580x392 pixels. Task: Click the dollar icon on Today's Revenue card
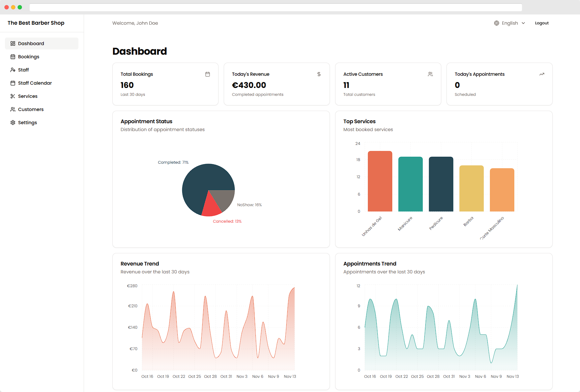click(x=319, y=74)
